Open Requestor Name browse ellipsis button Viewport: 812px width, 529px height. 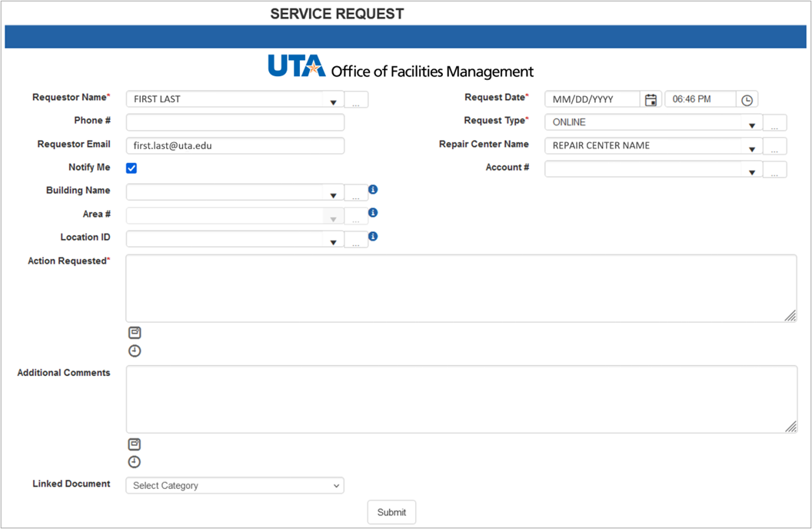(x=356, y=98)
